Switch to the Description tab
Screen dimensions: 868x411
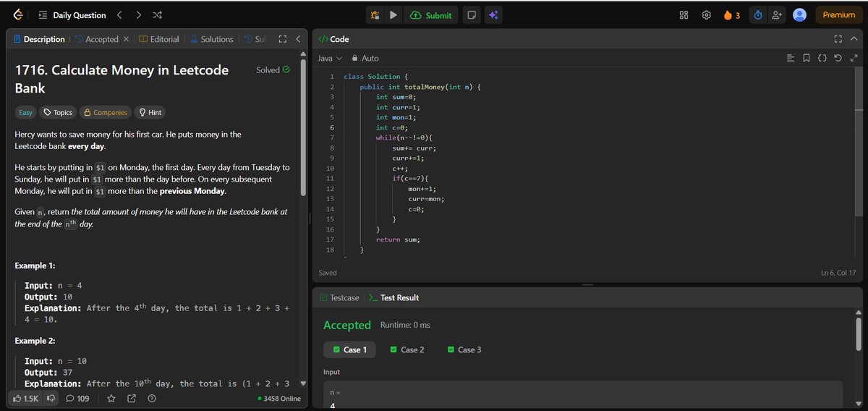[39, 39]
